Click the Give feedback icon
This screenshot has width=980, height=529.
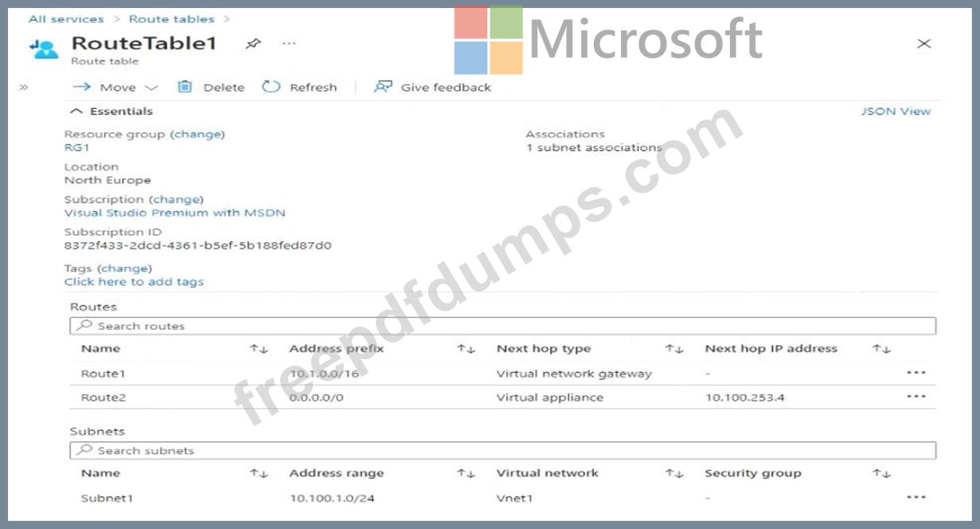click(x=383, y=87)
